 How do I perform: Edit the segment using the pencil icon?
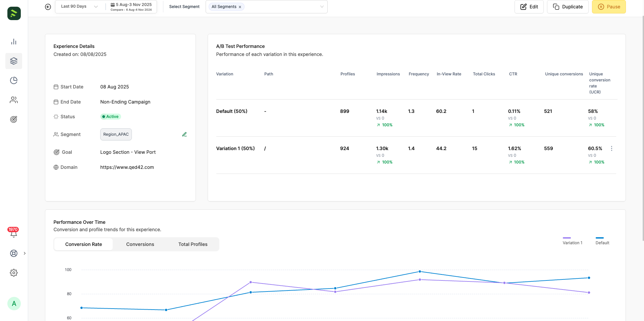[x=184, y=134]
